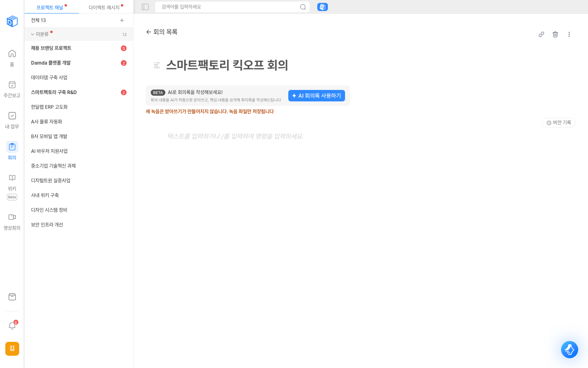Open the 채용 브랜딩 프로젝트 channel
This screenshot has width=588, height=368.
(79, 48)
